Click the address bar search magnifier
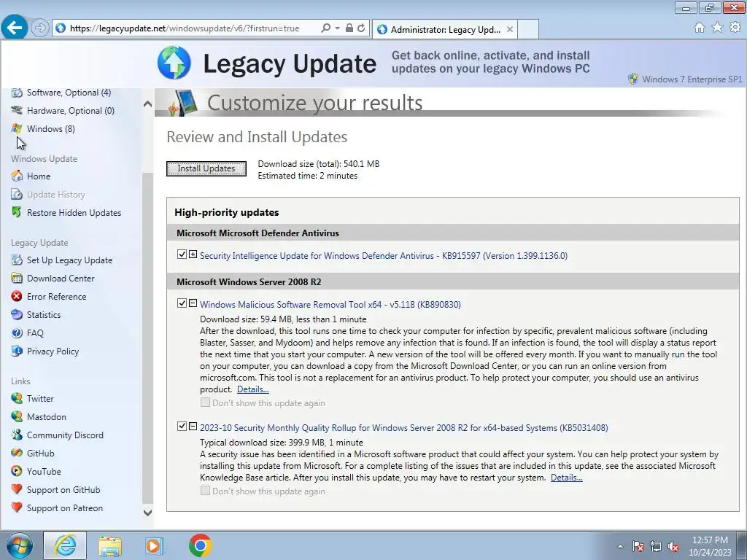747x560 pixels. coord(325,28)
